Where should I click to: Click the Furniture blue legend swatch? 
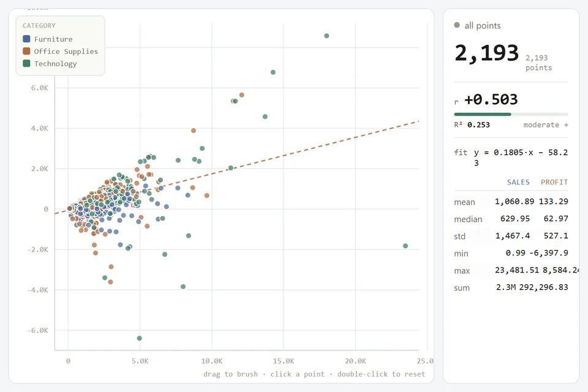pos(26,39)
